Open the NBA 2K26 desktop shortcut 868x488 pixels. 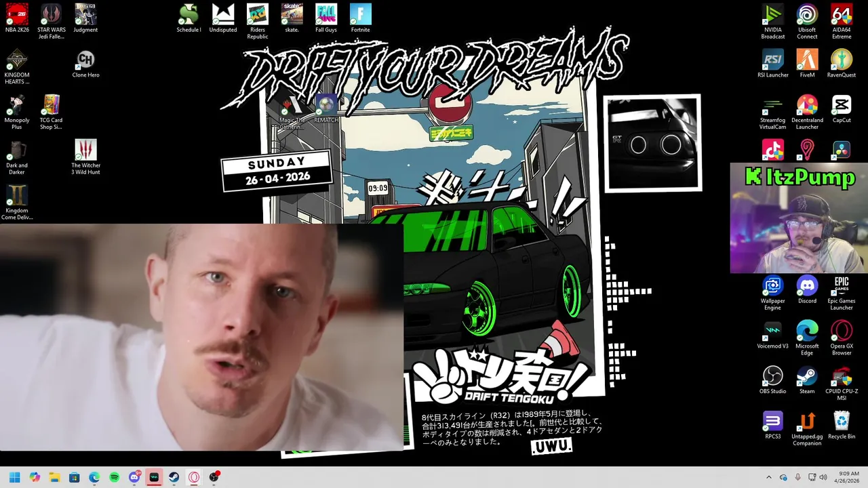(17, 18)
